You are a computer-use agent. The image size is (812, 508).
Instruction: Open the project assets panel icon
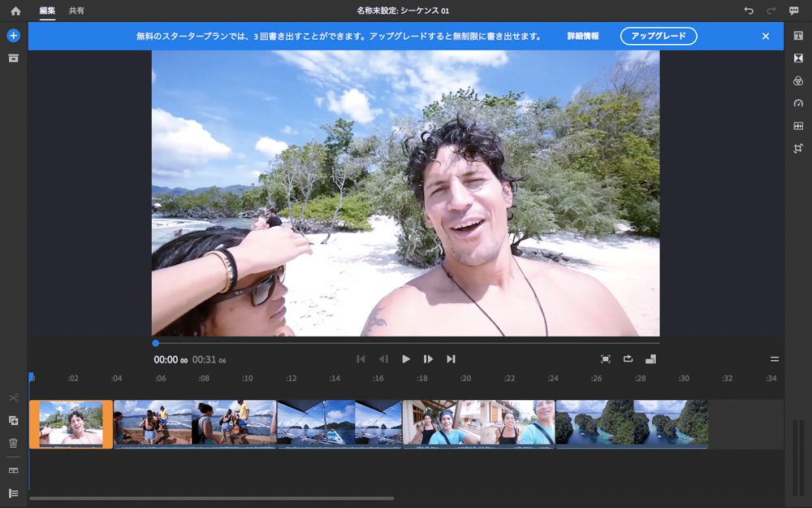tap(14, 58)
